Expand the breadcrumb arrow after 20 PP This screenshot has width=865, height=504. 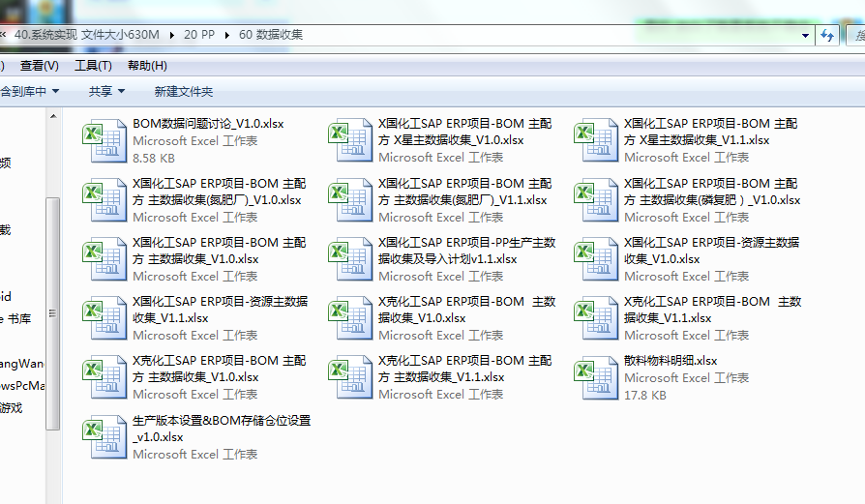coord(227,35)
